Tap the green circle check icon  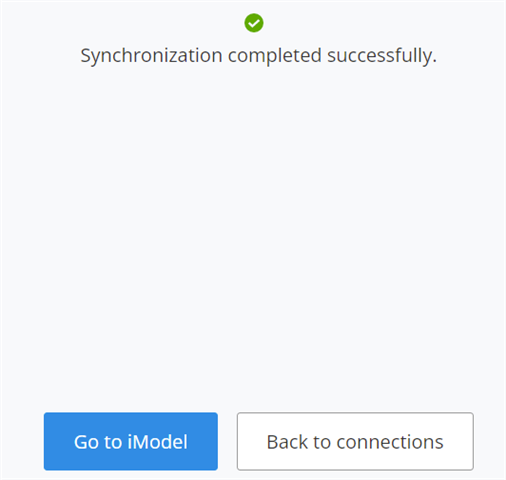254,23
